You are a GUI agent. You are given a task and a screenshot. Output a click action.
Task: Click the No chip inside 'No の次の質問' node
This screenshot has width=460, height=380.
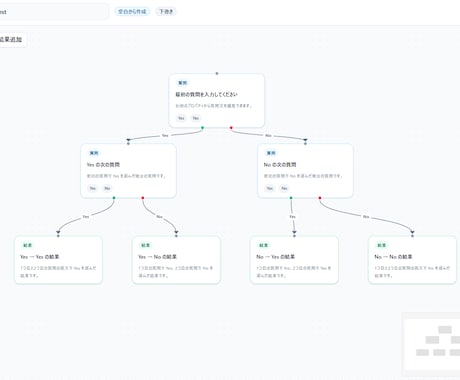pyautogui.click(x=284, y=188)
